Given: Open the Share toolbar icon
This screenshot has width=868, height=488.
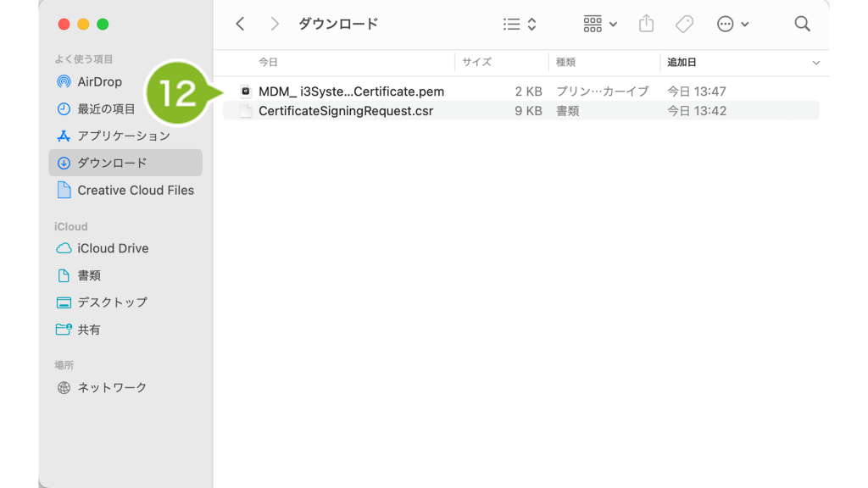Looking at the screenshot, I should (x=646, y=25).
